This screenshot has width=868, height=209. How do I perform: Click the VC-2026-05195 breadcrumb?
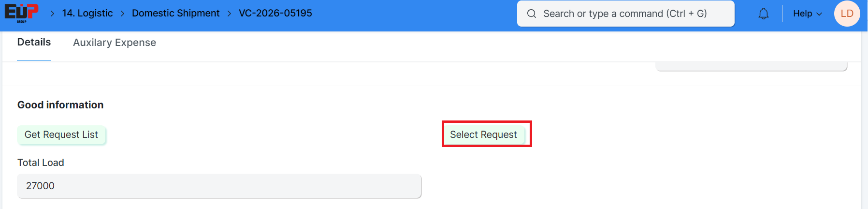(275, 13)
